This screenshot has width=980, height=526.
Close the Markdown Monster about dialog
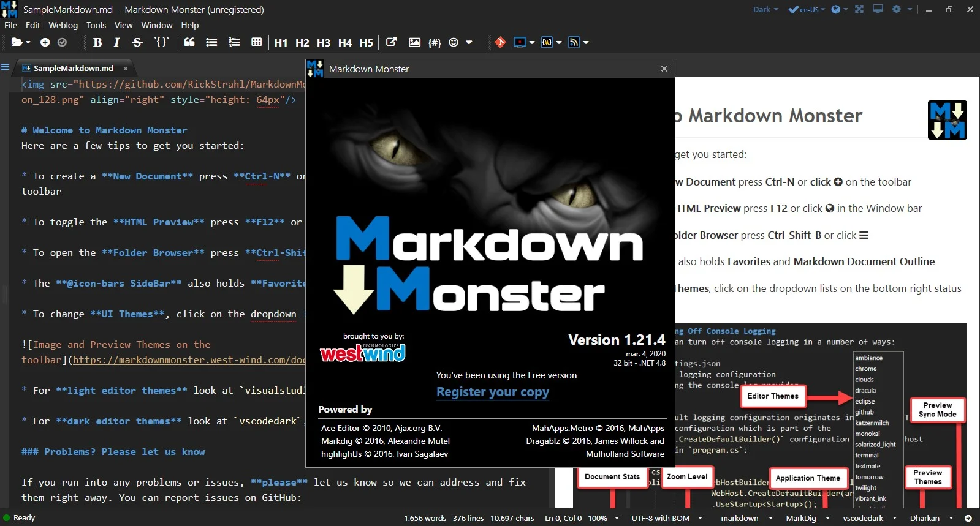tap(664, 69)
